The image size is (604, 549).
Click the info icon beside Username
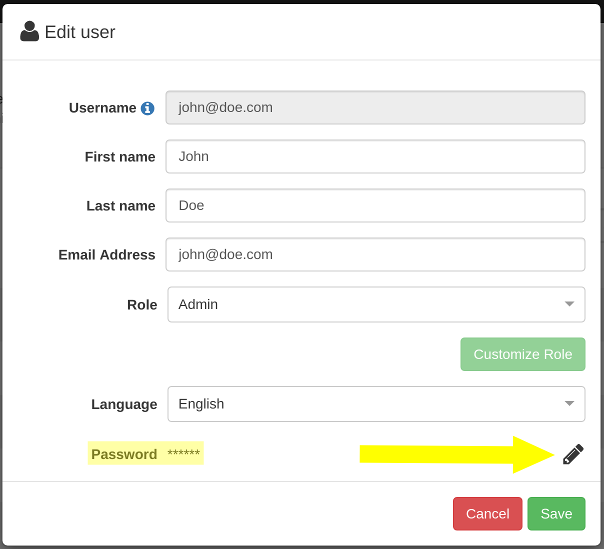pyautogui.click(x=148, y=108)
